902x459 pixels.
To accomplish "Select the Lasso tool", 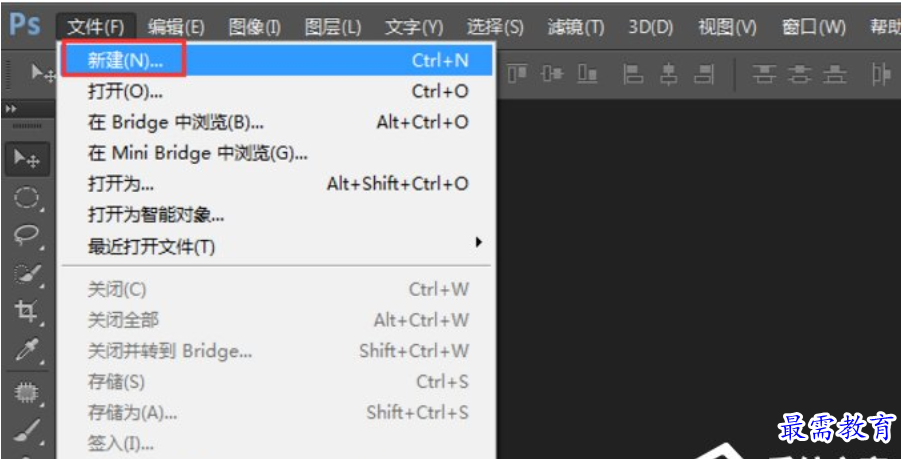I will 27,236.
